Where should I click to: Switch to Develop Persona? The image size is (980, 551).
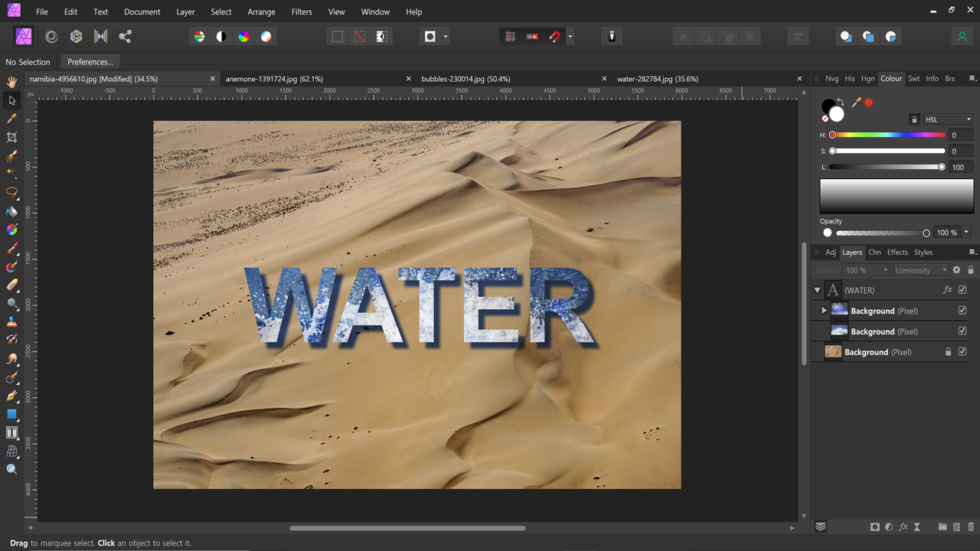pos(76,36)
